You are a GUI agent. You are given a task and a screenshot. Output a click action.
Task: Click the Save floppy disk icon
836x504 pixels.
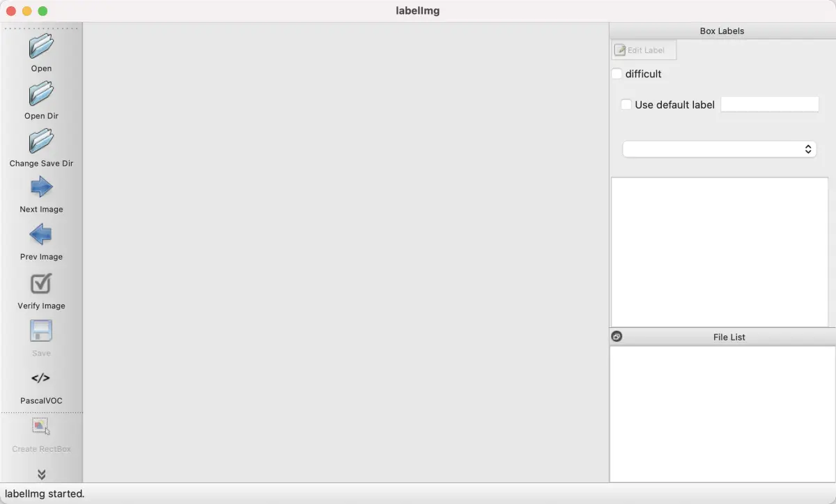coord(41,331)
